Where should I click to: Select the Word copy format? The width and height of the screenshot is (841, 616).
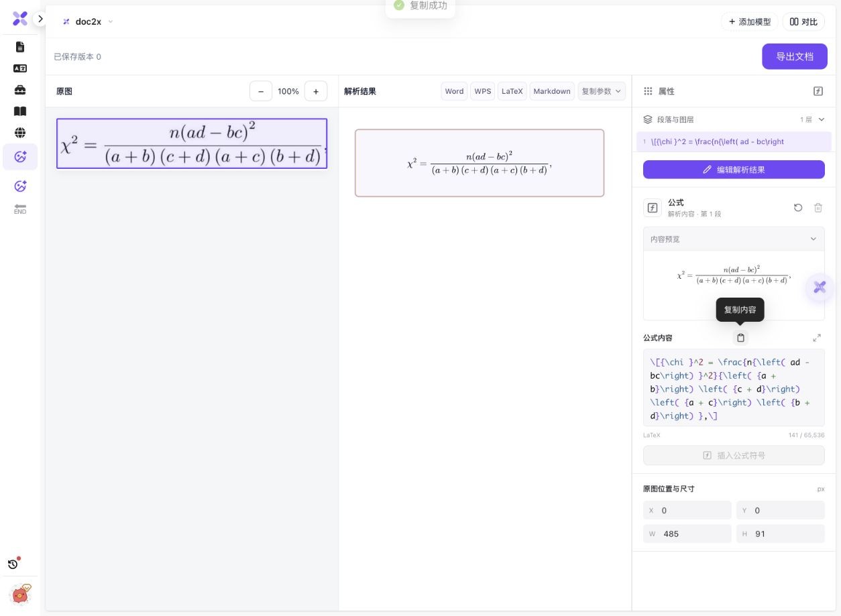pos(454,91)
